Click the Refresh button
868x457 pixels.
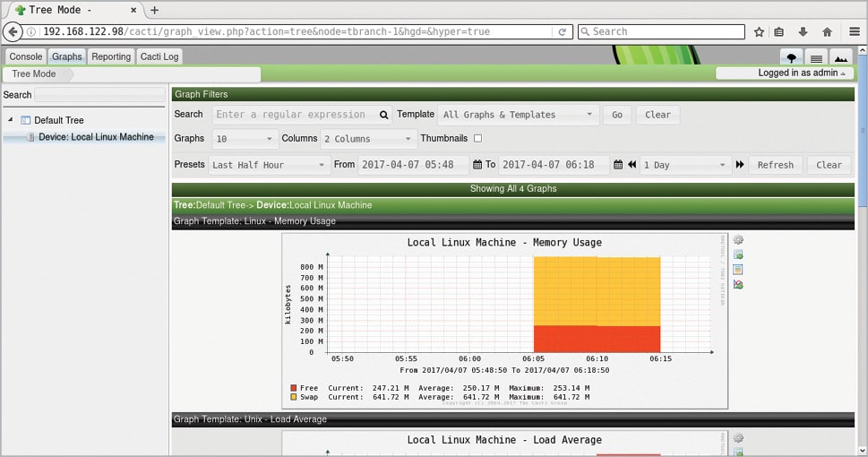tap(776, 165)
